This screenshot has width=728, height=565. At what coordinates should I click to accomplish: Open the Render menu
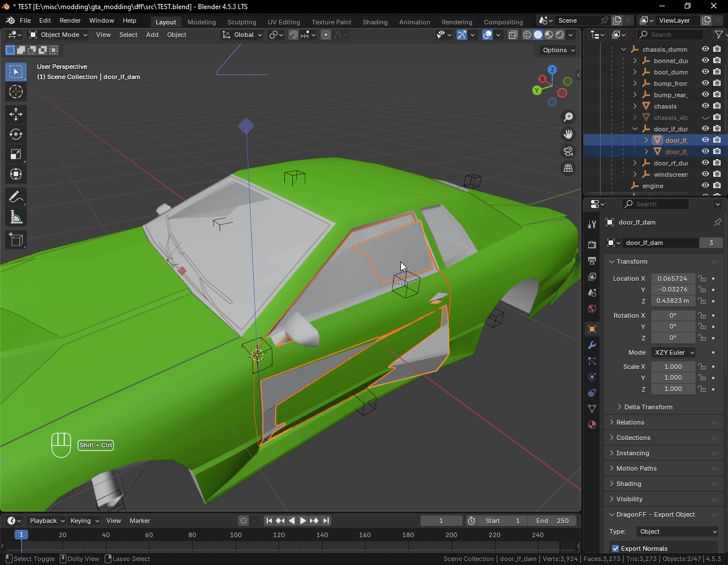pyautogui.click(x=70, y=20)
